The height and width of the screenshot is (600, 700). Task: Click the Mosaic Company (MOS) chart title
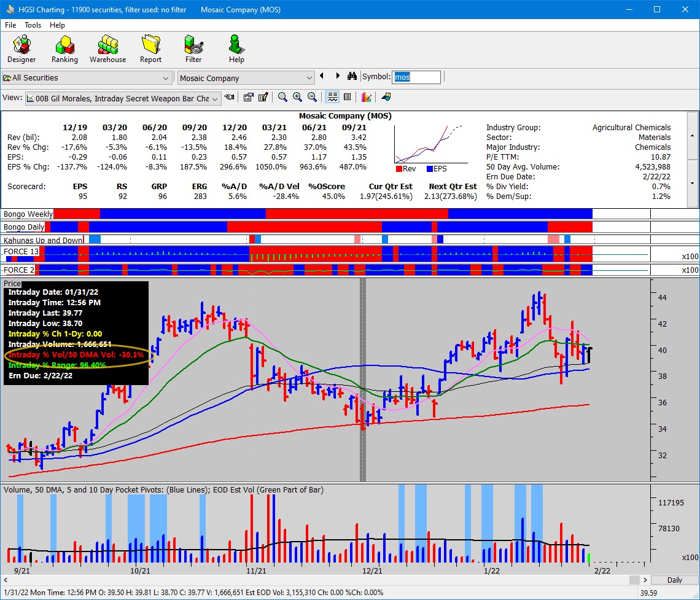pos(345,116)
